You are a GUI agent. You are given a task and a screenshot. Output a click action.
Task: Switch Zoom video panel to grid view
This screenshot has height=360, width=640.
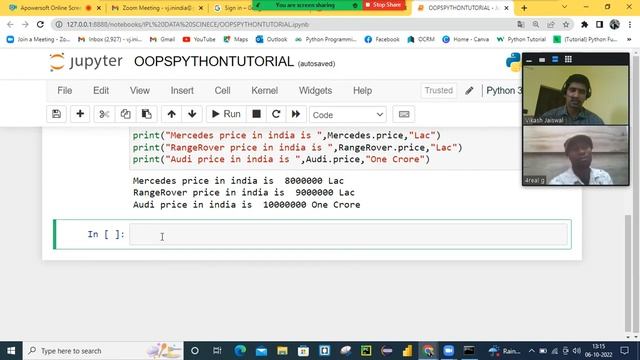[x=568, y=60]
